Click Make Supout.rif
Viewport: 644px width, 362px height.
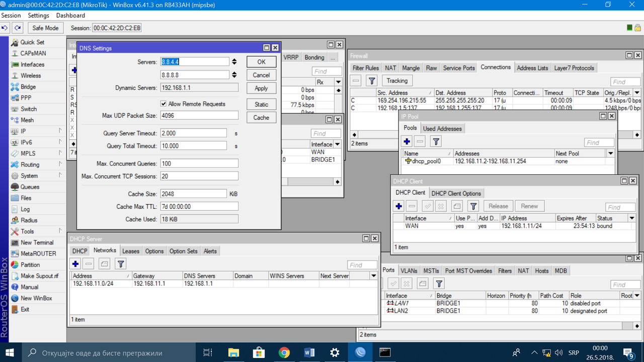pyautogui.click(x=39, y=276)
